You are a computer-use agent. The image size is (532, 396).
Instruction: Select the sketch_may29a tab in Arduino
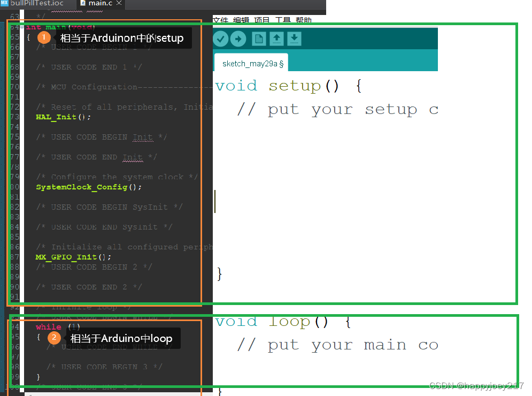coord(251,63)
